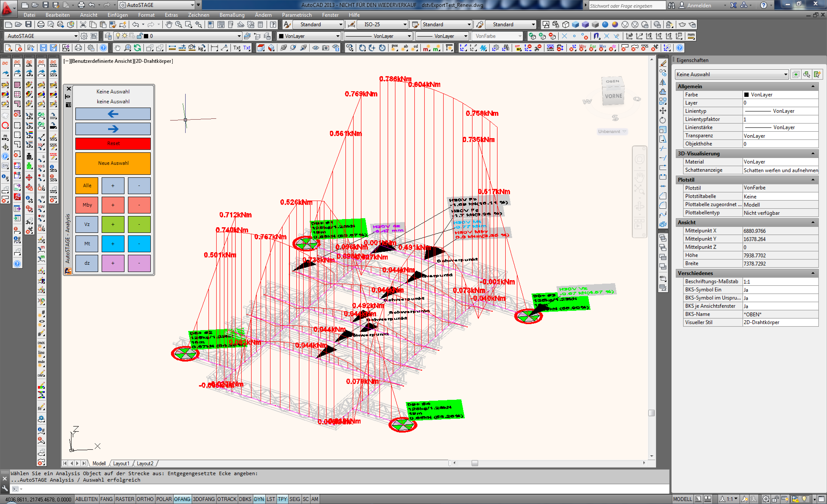Click the millimeter units ruler icon
This screenshot has width=827, height=504.
pyautogui.click(x=691, y=36)
